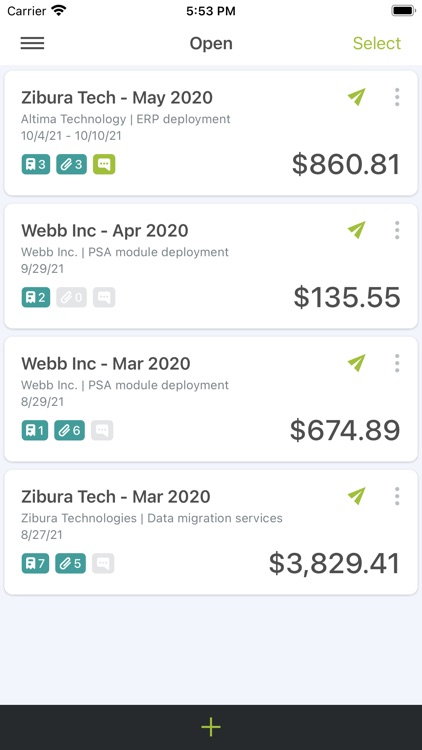This screenshot has height=750, width=422.
Task: Send the Webb Inc Apr 2020 report
Action: pos(356,230)
